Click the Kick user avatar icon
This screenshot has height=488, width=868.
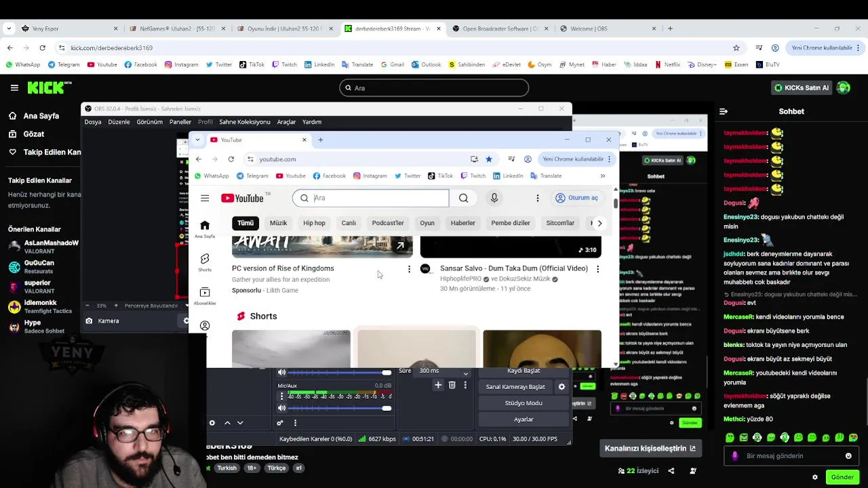click(x=844, y=87)
